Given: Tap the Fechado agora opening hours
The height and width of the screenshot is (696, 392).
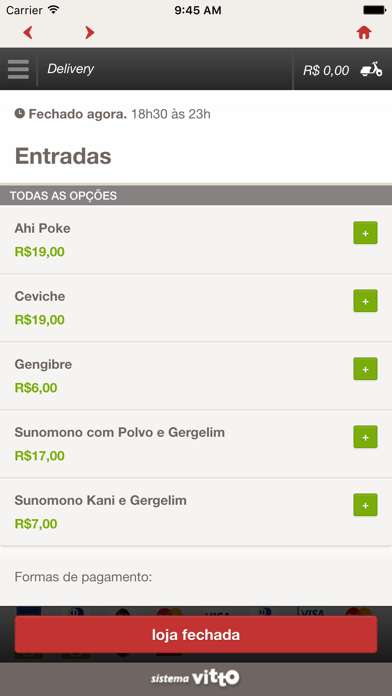Looking at the screenshot, I should pyautogui.click(x=113, y=114).
